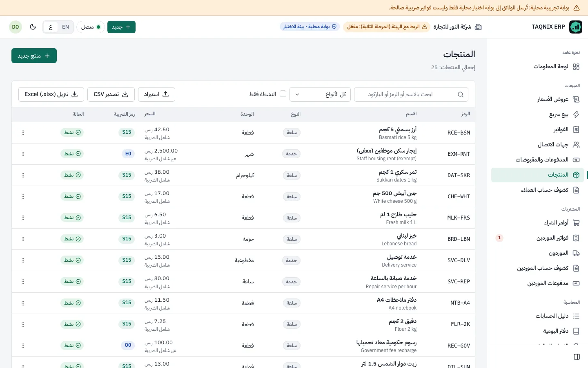Click the O0 tax code badge
Viewport: 588px width, 368px height.
(128, 346)
